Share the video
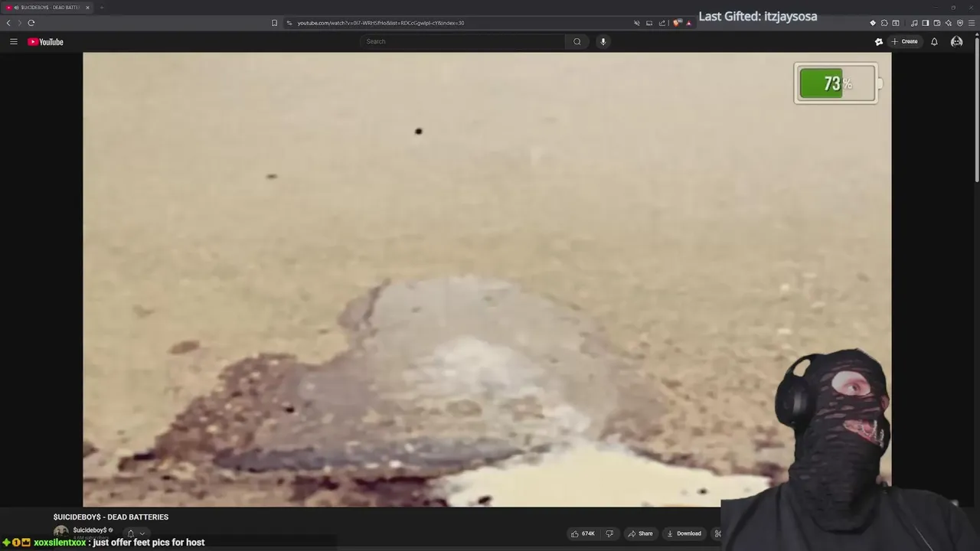The width and height of the screenshot is (980, 551). [640, 533]
